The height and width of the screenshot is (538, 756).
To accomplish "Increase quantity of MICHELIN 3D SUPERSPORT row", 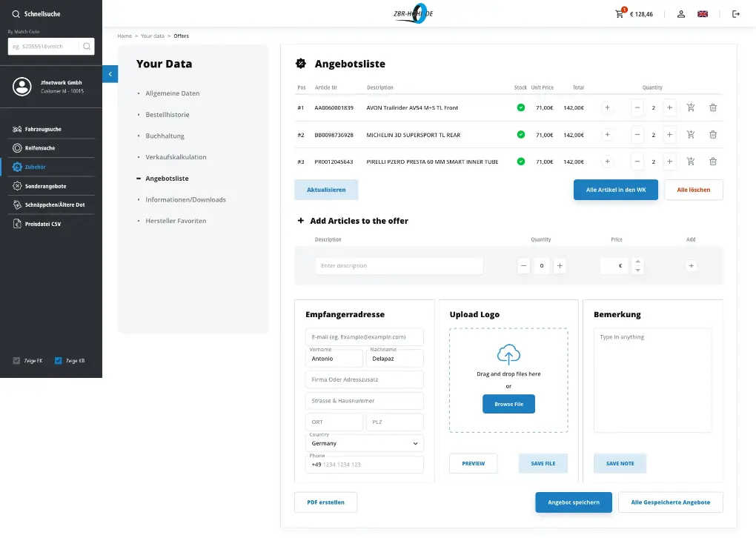I will [669, 135].
